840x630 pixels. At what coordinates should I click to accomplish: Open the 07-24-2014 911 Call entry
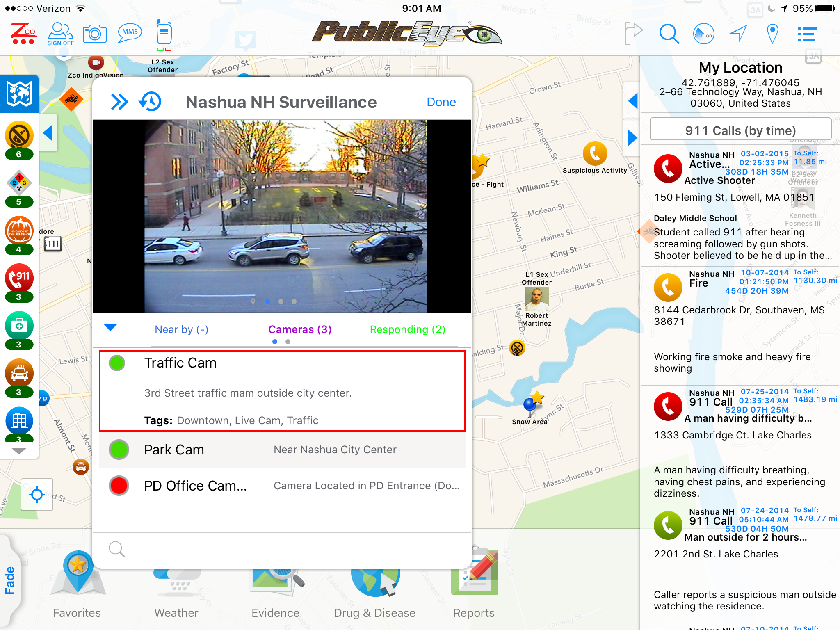click(740, 564)
